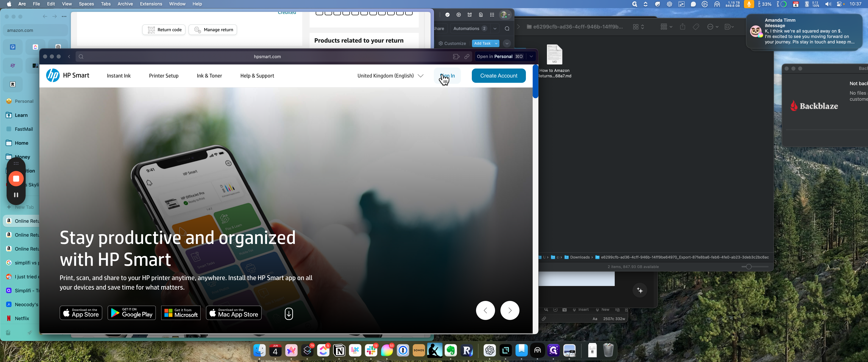Pause the screen recording
Screen dimensions: 868x362
[16, 195]
